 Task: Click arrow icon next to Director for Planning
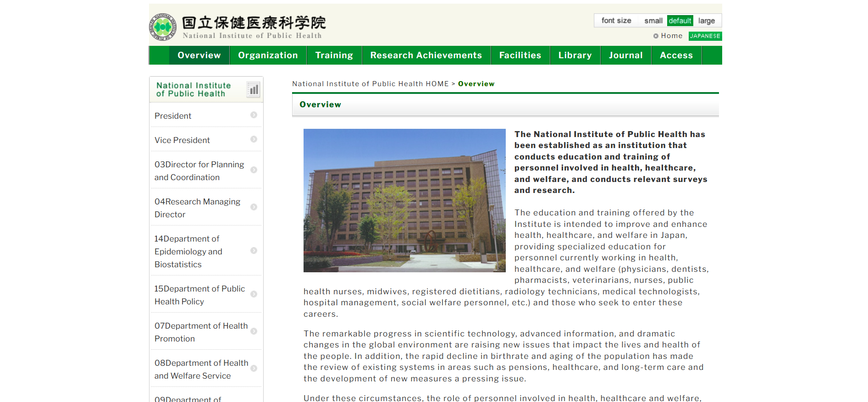pyautogui.click(x=254, y=170)
